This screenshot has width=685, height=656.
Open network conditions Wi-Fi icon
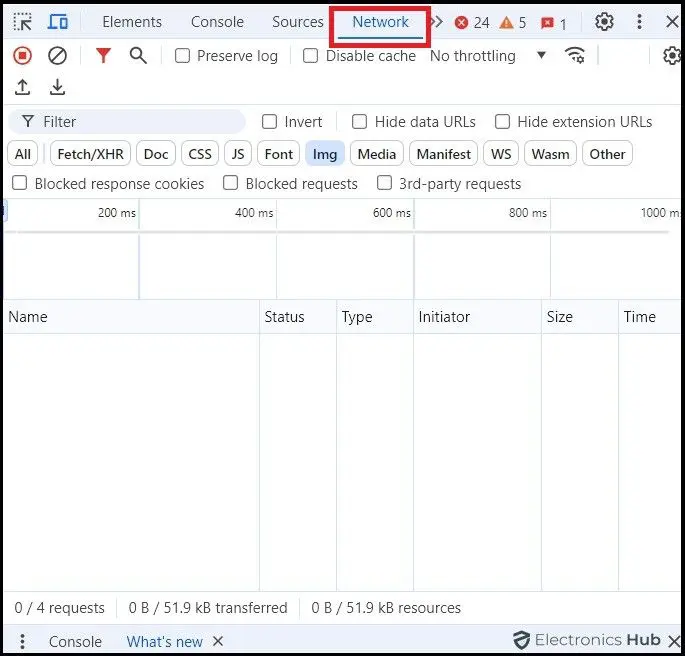(575, 55)
